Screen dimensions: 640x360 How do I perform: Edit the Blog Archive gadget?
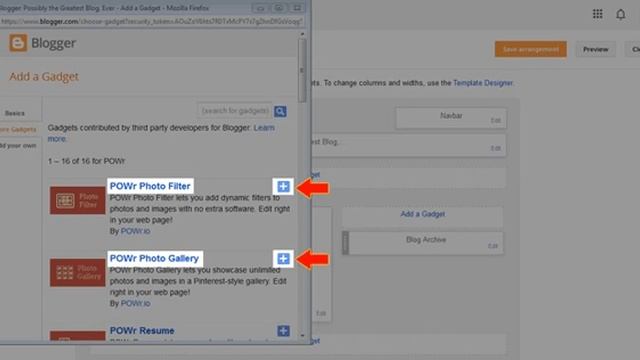(493, 246)
